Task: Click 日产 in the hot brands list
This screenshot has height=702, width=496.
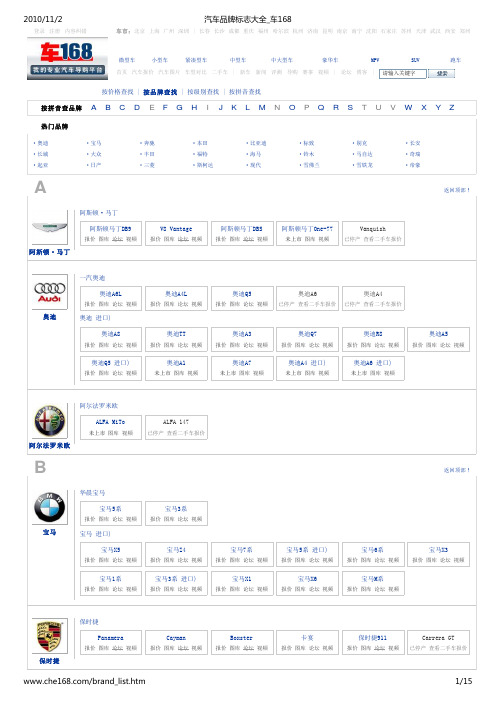Action: pyautogui.click(x=96, y=165)
